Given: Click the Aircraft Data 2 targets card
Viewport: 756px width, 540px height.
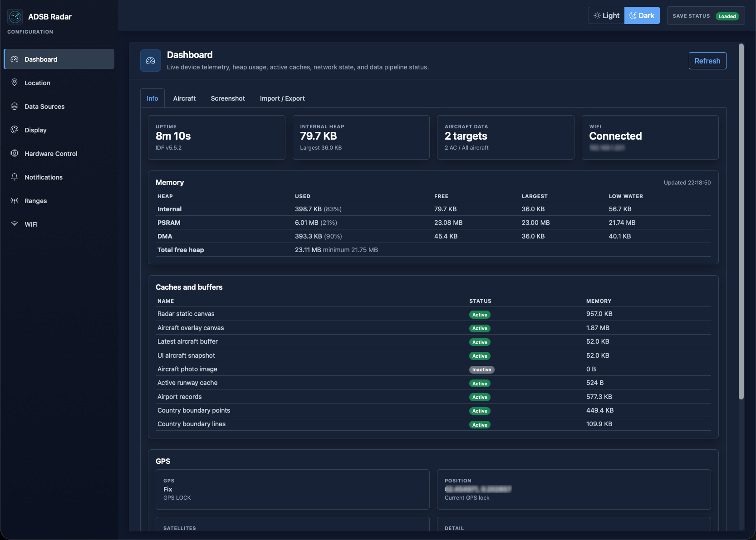Looking at the screenshot, I should 506,137.
